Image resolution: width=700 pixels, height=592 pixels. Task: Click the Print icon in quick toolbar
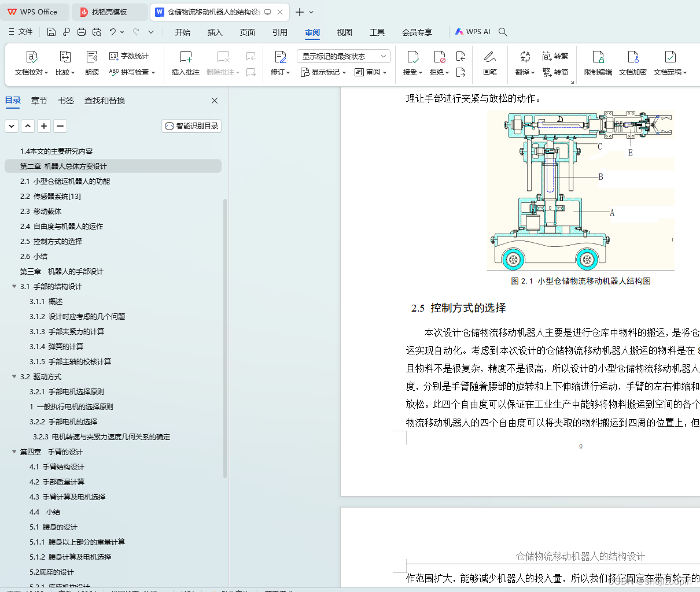tap(82, 32)
